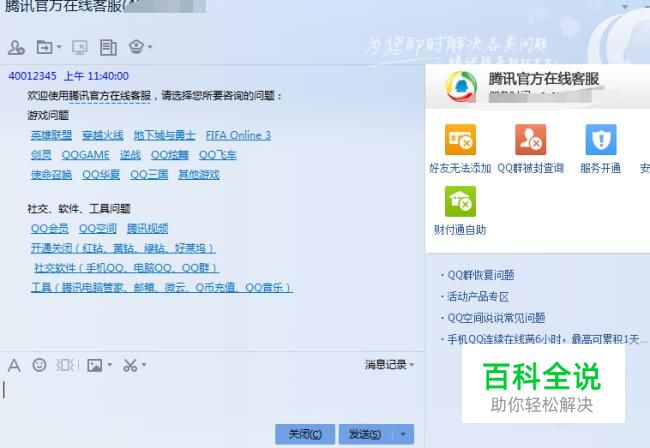650x448 pixels.
Task: Open the emoji smiley picker
Action: pos(39,365)
